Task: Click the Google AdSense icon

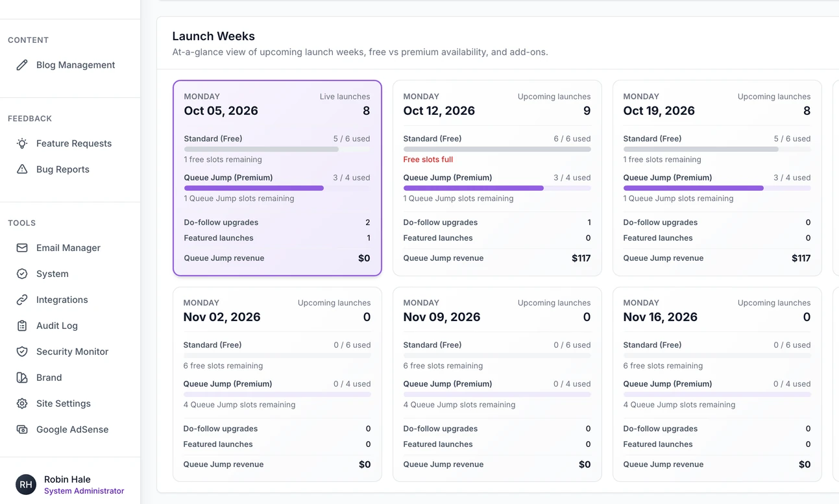Action: pos(22,429)
